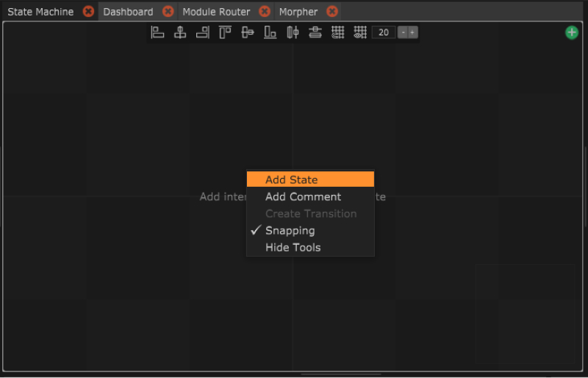This screenshot has width=588, height=378.
Task: Choose Add State from context menu
Action: [291, 179]
